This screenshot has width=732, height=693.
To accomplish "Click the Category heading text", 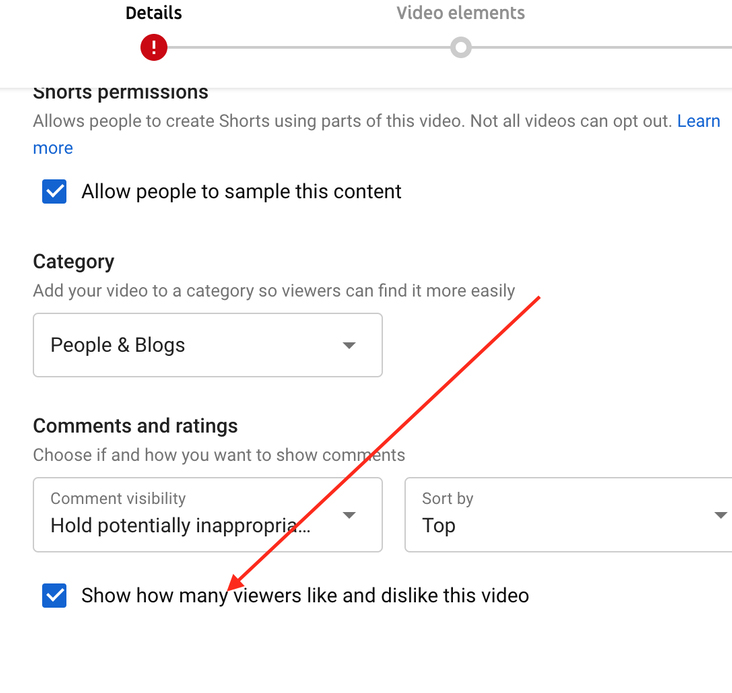I will tap(73, 262).
